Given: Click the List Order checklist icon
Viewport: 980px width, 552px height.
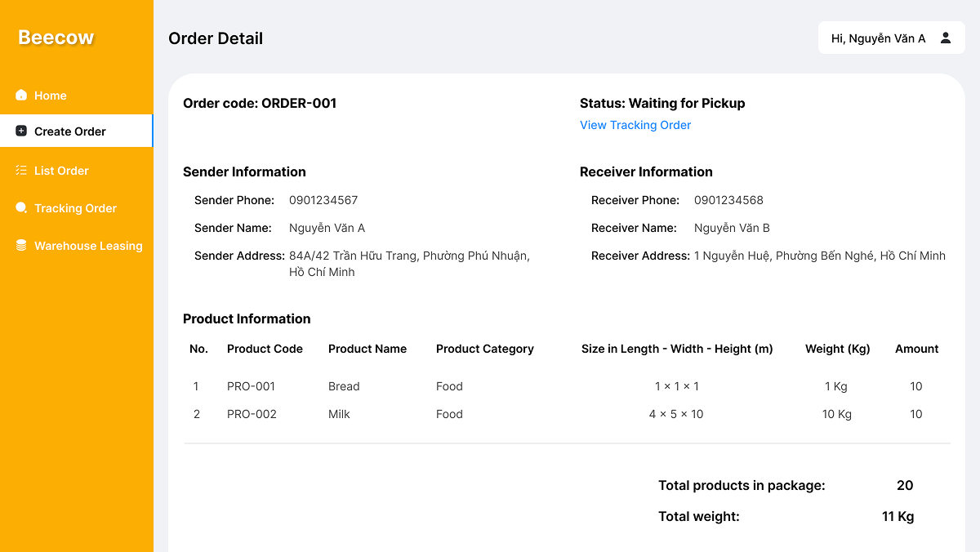Looking at the screenshot, I should [21, 171].
